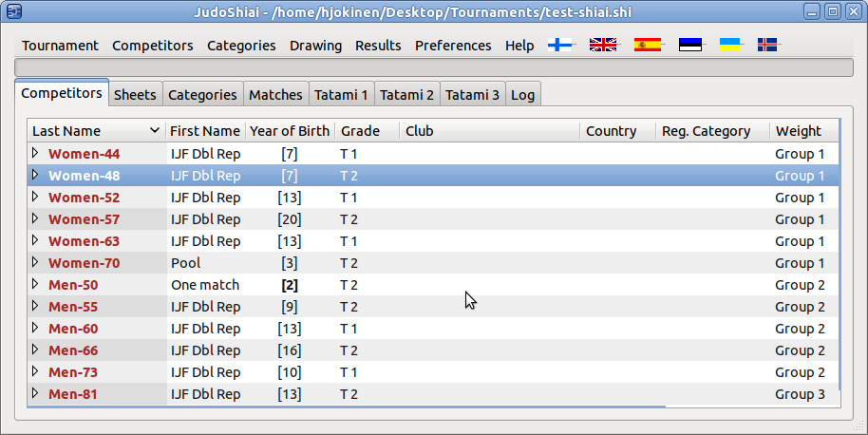Expand the Women-70 Pool category
Viewport: 868px width, 435px height.
36,262
